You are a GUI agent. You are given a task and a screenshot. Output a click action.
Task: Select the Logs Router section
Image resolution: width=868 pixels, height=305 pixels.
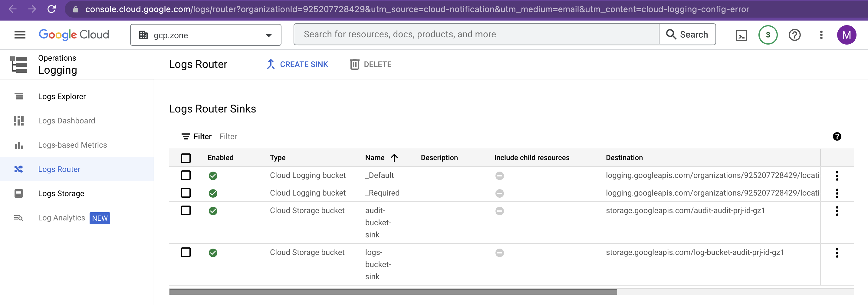(x=59, y=169)
